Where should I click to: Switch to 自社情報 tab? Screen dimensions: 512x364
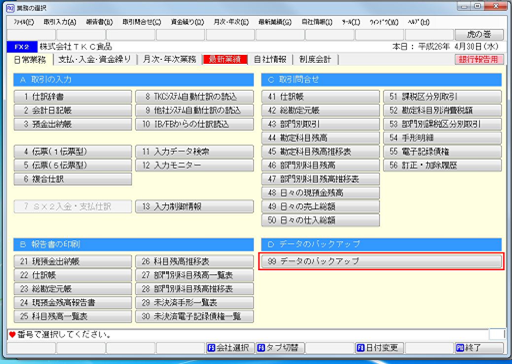270,60
